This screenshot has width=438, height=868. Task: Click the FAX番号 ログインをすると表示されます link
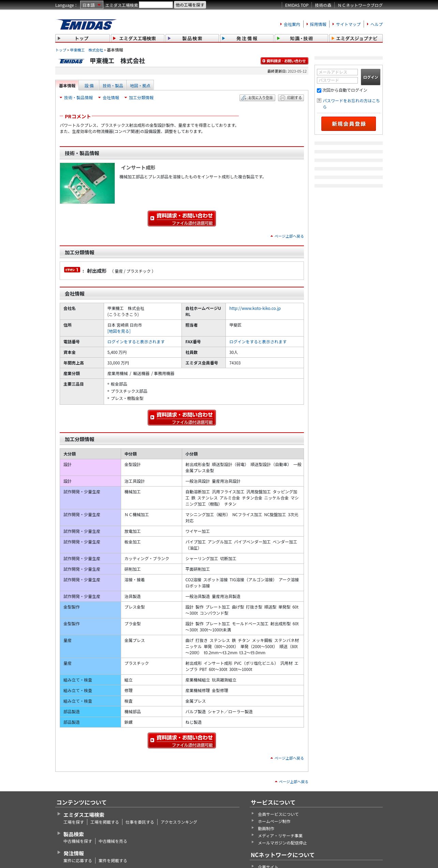pos(258,342)
